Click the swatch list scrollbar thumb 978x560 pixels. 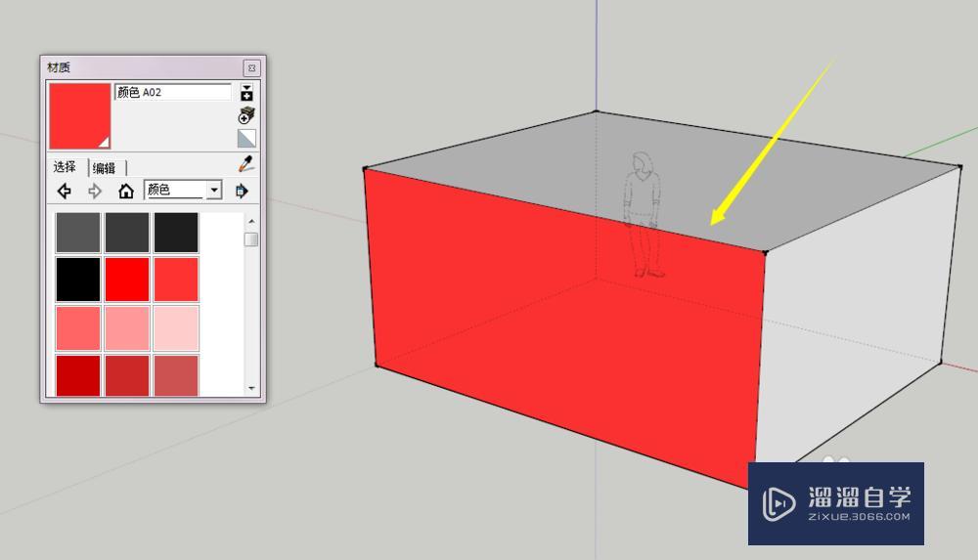[251, 239]
